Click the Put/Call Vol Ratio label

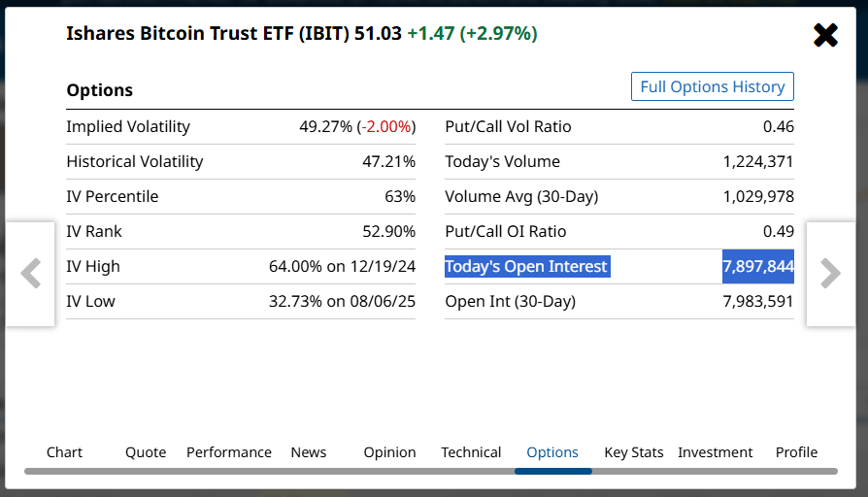point(508,126)
